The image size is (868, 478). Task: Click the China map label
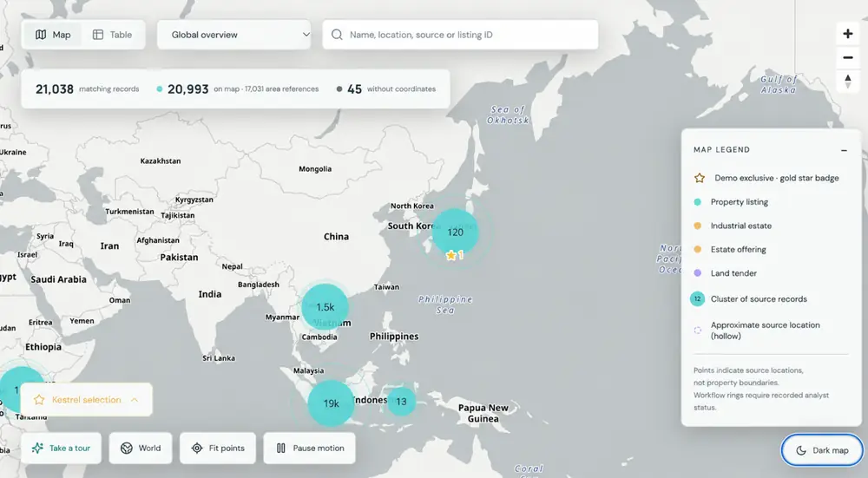(336, 236)
